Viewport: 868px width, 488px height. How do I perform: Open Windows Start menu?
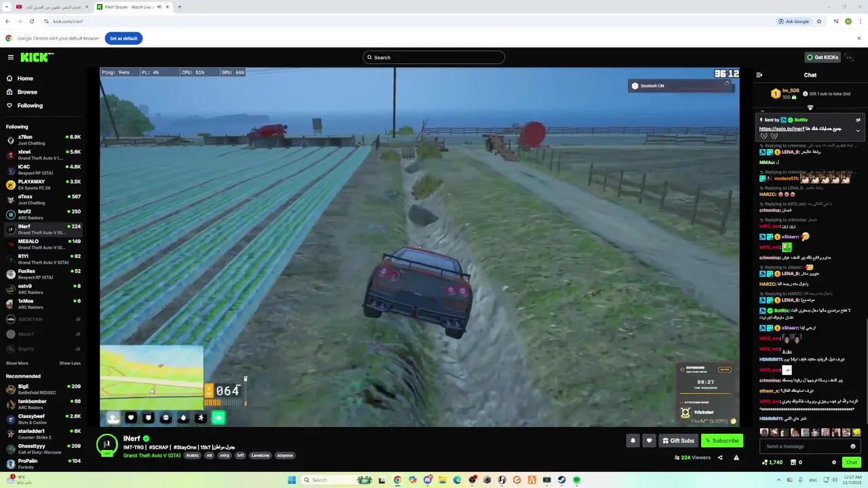tap(292, 480)
